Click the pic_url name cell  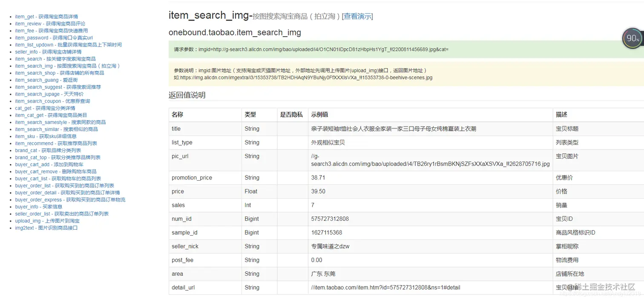tap(205, 160)
